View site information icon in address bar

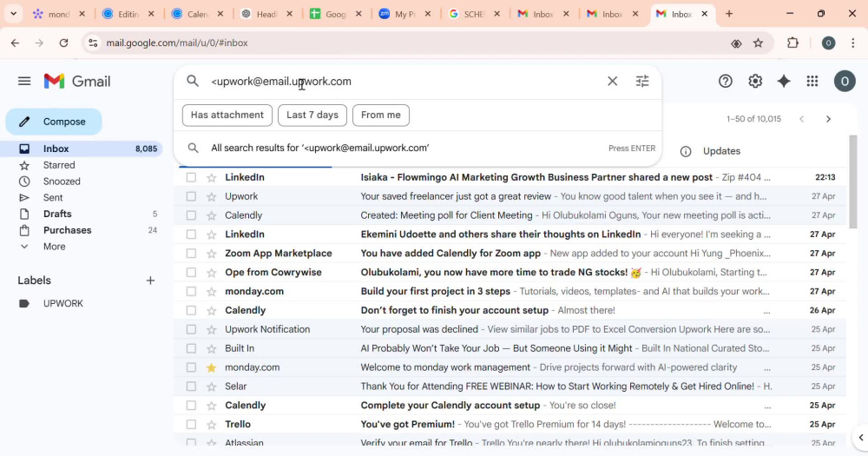click(93, 43)
